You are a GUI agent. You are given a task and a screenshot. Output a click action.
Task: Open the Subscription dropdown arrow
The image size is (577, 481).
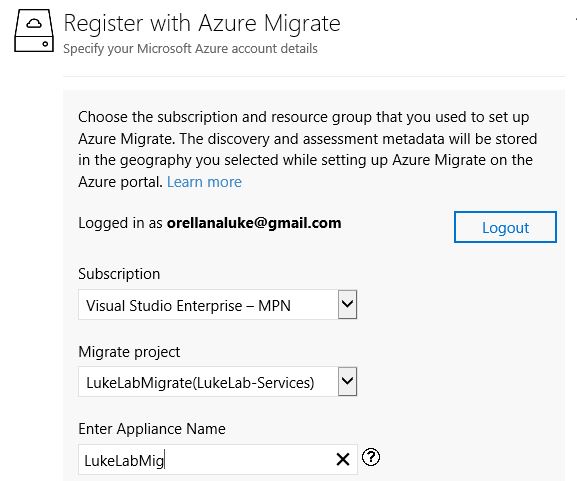point(347,304)
